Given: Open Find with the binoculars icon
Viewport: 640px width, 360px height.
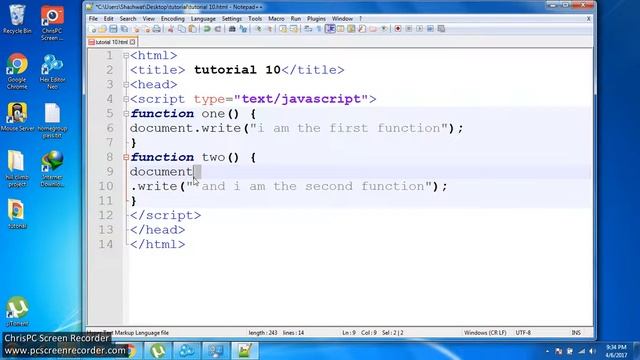Looking at the screenshot, I should [232, 29].
